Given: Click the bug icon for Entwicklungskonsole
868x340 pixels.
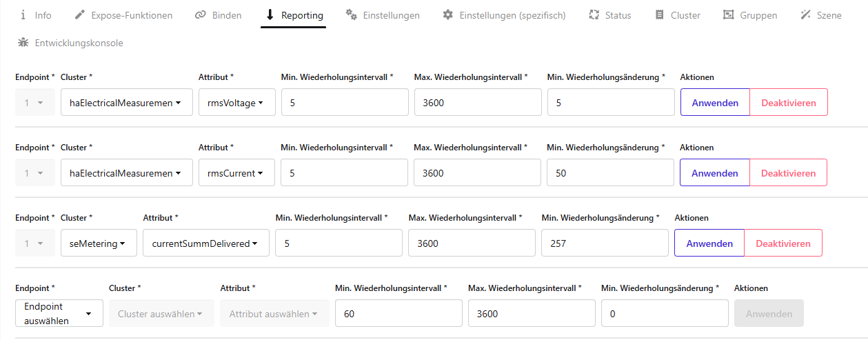Looking at the screenshot, I should [23, 43].
